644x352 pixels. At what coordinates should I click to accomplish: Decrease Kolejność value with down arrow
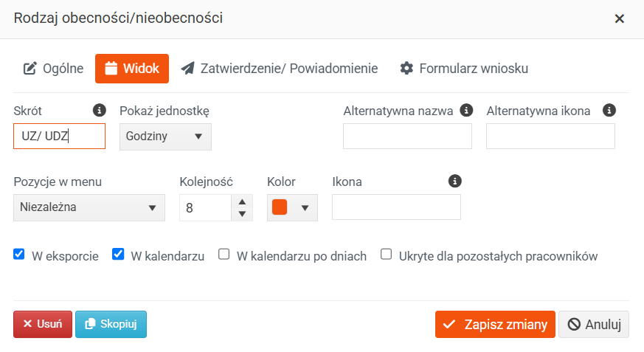[242, 214]
